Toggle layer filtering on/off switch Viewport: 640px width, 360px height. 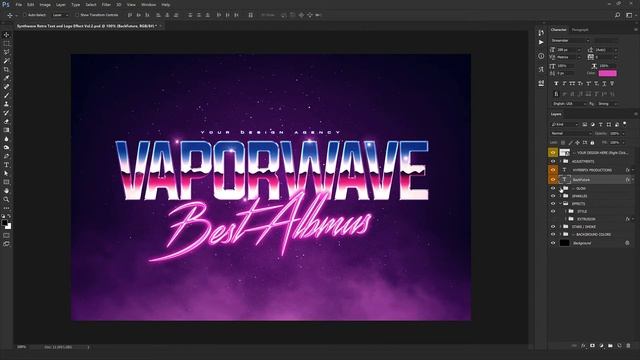click(x=624, y=124)
